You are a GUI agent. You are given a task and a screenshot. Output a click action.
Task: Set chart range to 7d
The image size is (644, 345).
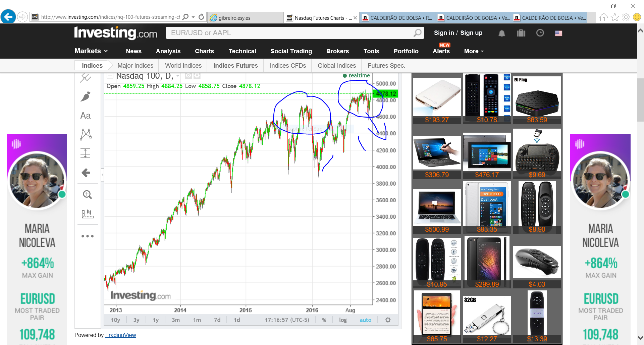217,320
